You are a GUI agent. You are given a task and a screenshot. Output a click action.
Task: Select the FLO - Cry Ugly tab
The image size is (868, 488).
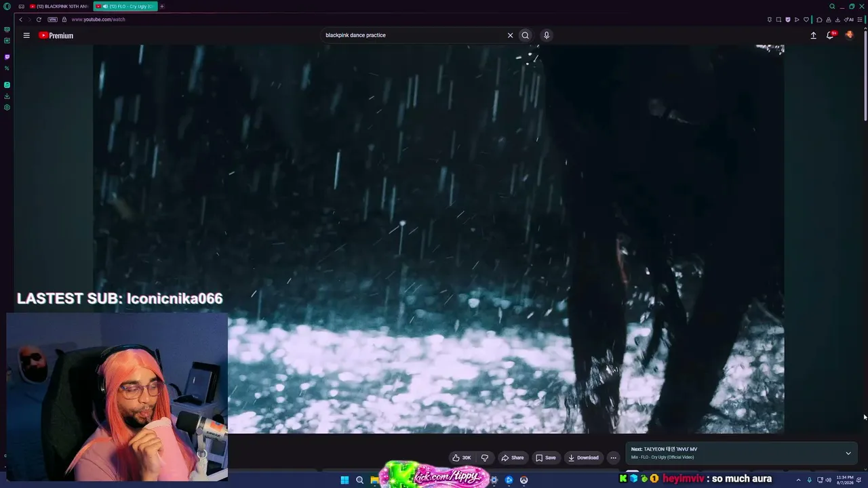(125, 6)
